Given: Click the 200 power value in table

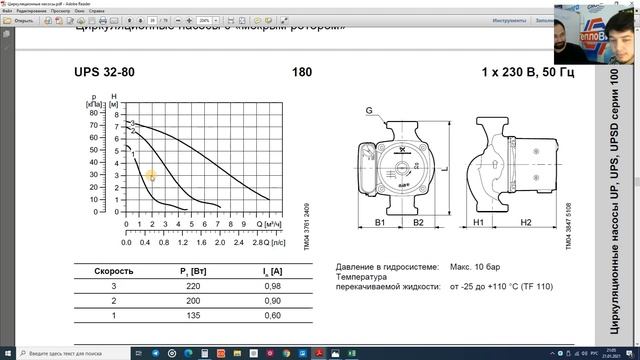Looking at the screenshot, I should point(193,301).
